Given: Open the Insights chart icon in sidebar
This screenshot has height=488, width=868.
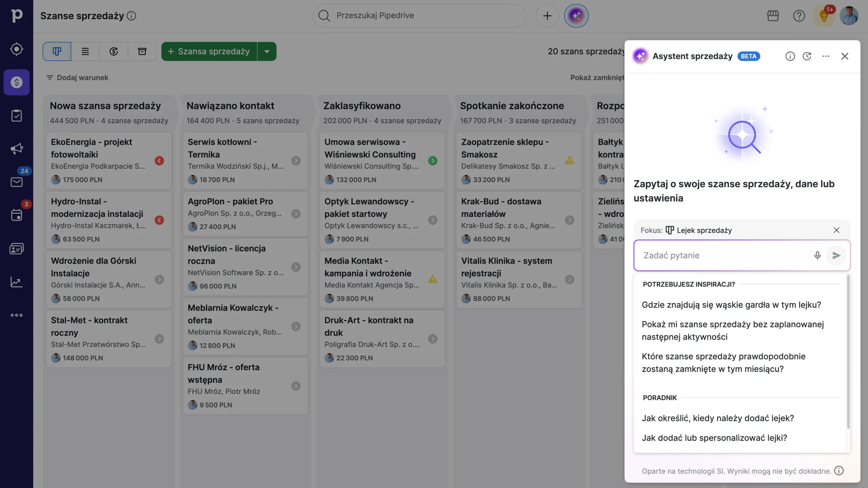Looking at the screenshot, I should pyautogui.click(x=16, y=282).
